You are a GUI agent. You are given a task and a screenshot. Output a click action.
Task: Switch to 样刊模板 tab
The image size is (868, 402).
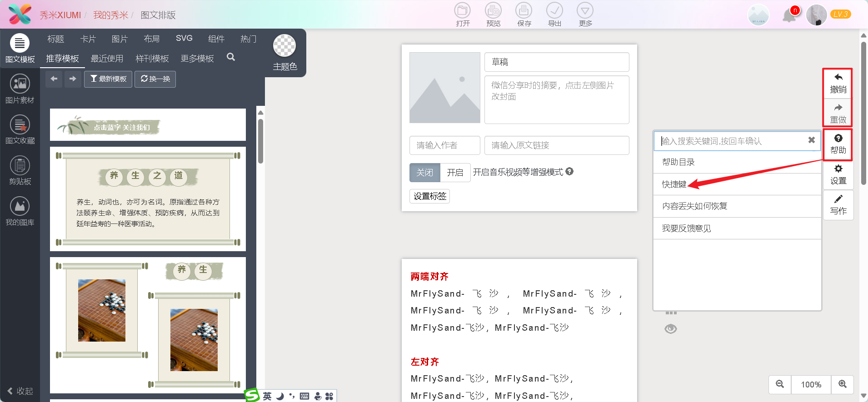coord(152,59)
